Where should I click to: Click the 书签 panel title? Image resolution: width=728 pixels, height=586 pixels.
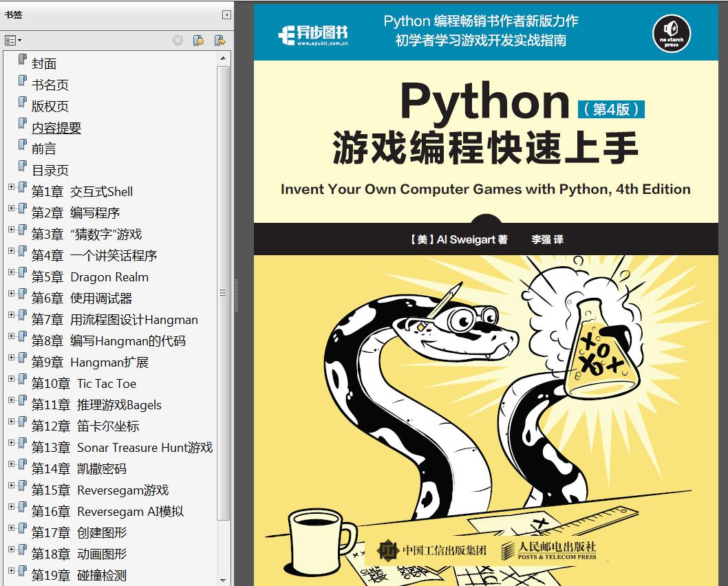[14, 15]
